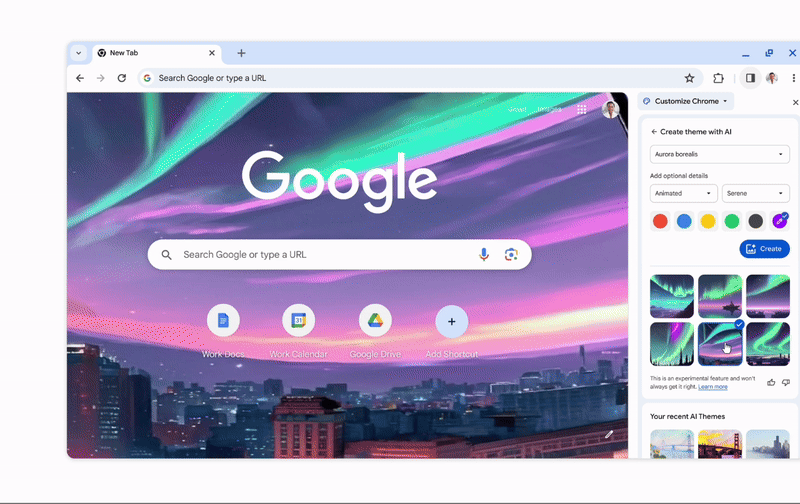Start voice search with the microphone
The image size is (800, 504).
(x=484, y=255)
